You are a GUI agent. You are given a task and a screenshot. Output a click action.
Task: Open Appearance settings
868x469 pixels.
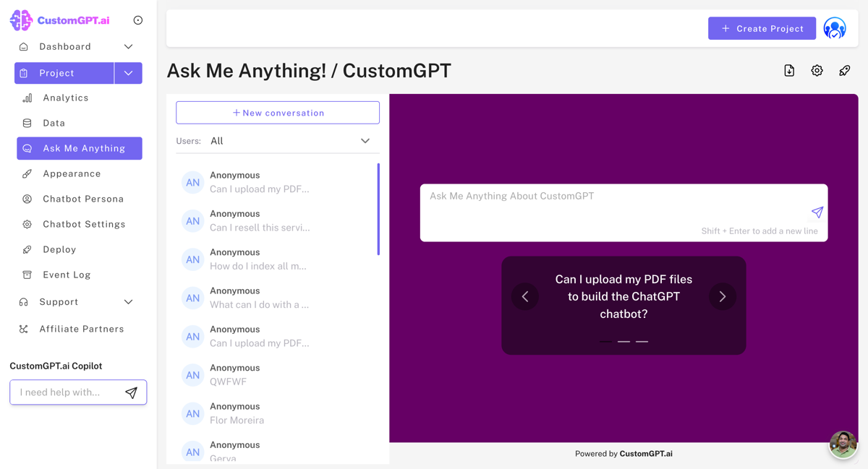72,173
